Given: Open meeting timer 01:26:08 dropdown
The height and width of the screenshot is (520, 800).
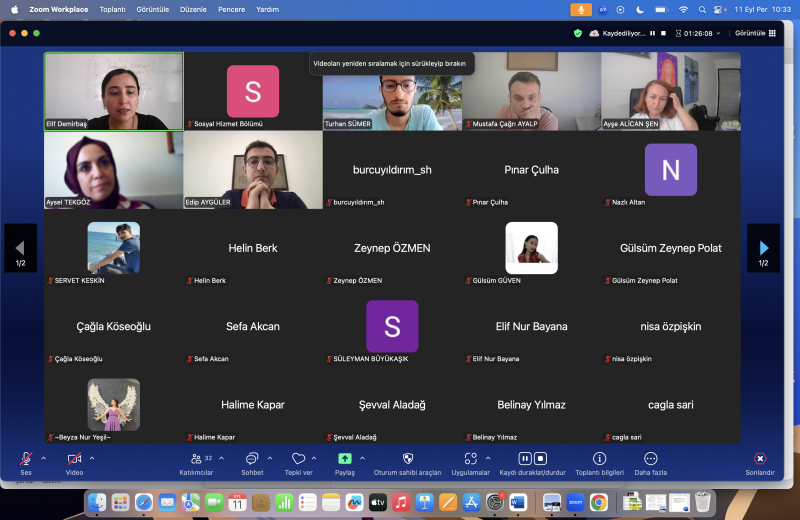Looking at the screenshot, I should click(697, 33).
